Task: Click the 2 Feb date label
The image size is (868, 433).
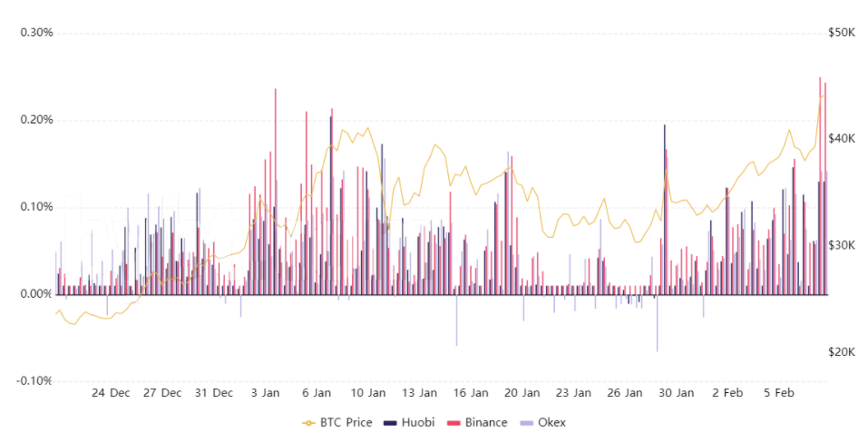Action: coord(728,393)
